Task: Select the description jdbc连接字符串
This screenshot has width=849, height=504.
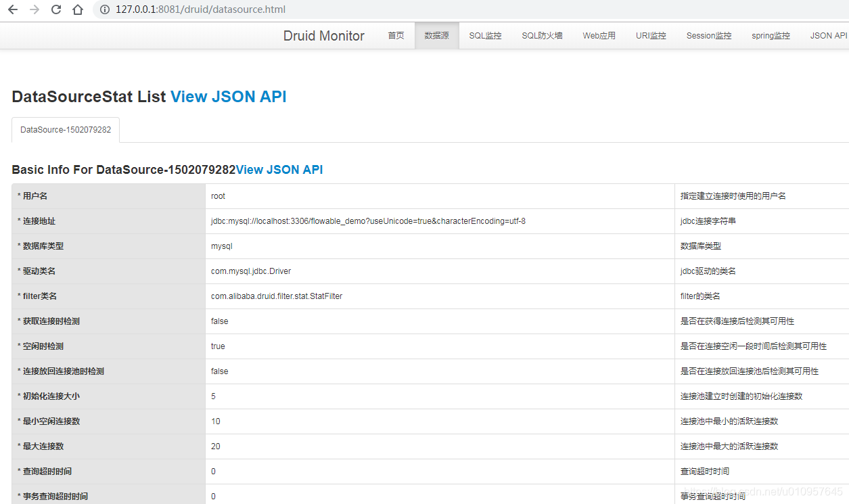Action: 709,221
